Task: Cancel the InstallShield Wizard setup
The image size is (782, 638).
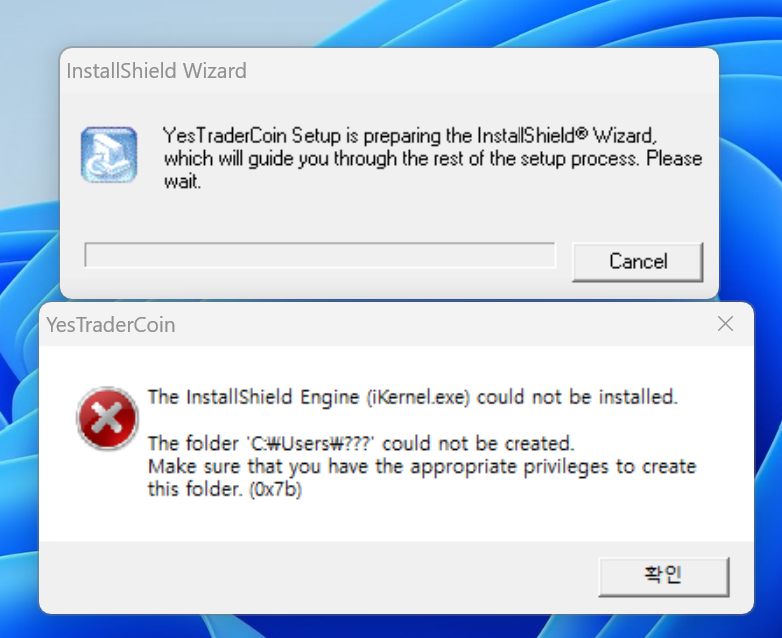Action: 638,261
